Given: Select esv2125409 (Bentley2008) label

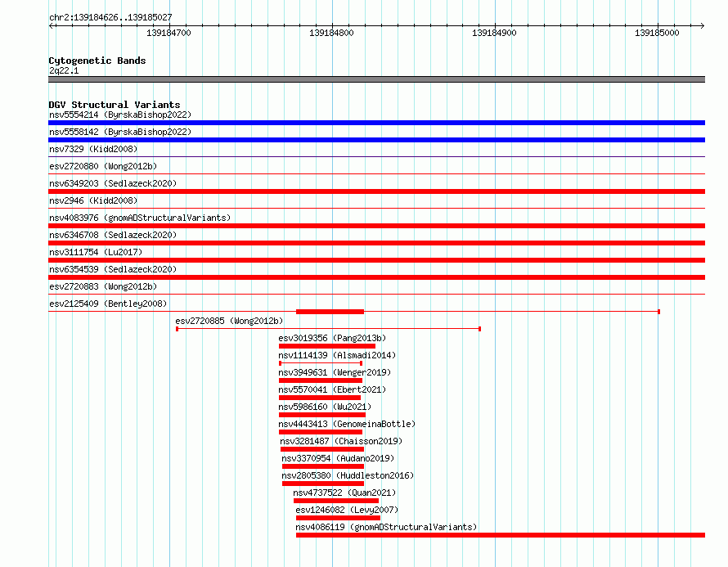Looking at the screenshot, I should 108,304.
